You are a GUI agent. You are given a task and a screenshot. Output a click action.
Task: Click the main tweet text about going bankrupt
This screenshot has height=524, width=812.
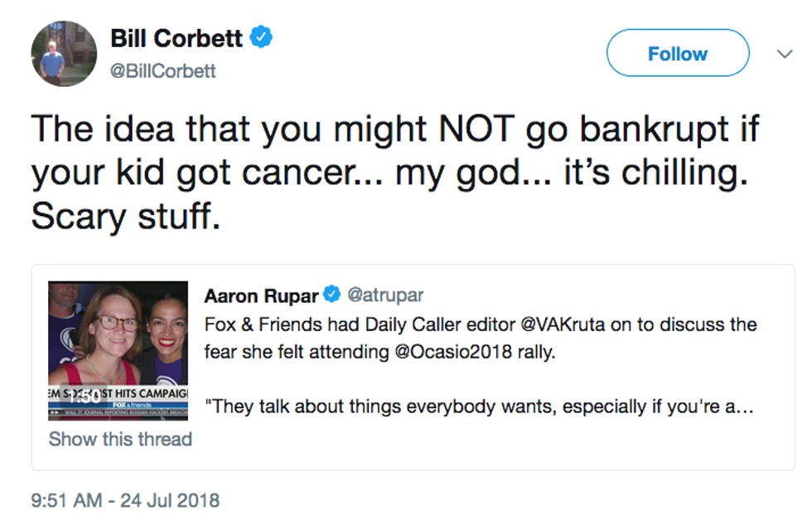tap(395, 171)
